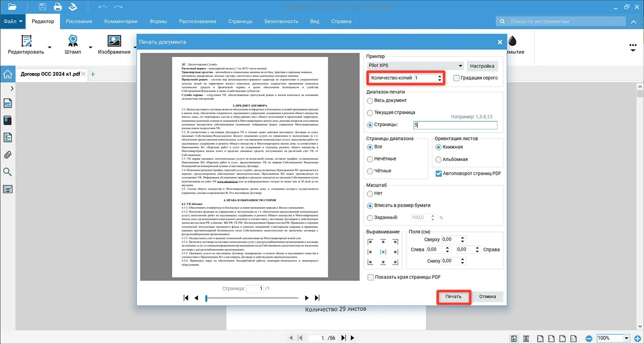
Task: Switch to Безопасность tab
Action: pos(281,21)
